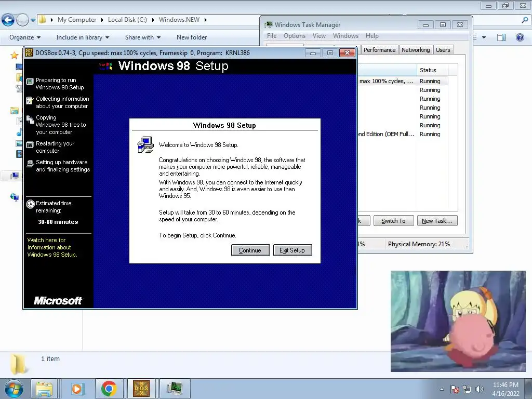Click the Setting up hardware step icon
Screen dimensions: 532x399
tap(30, 164)
